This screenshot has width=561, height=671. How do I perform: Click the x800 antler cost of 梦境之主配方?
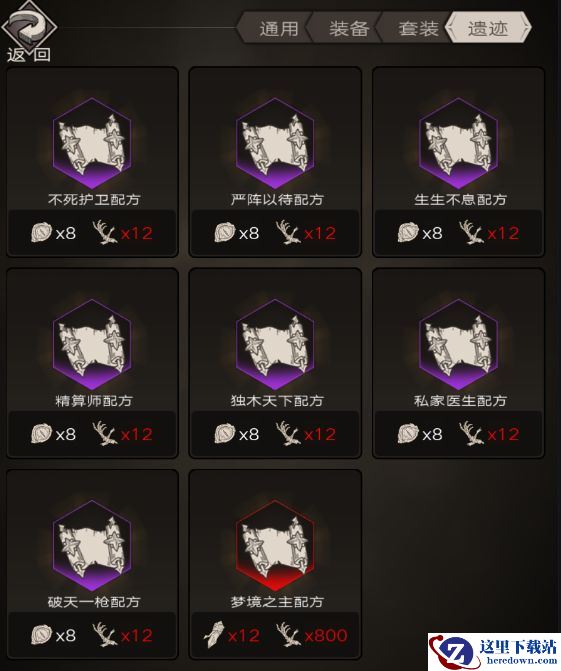312,635
